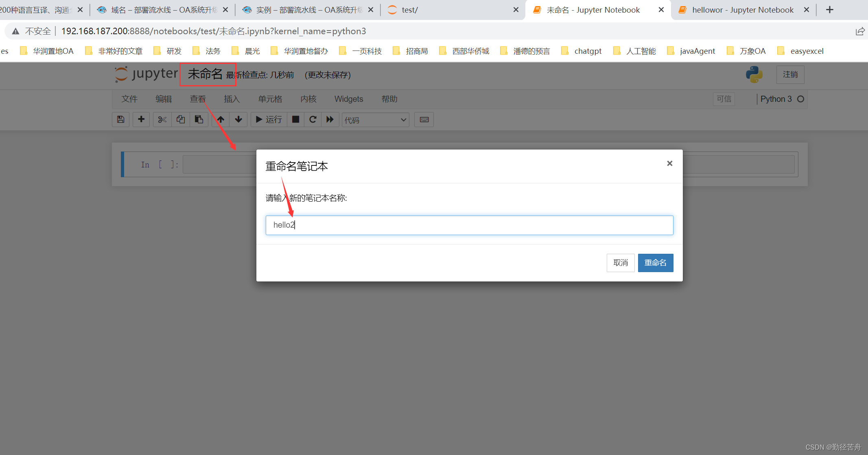868x455 pixels.
Task: Open the 单元格 menu
Action: (270, 99)
